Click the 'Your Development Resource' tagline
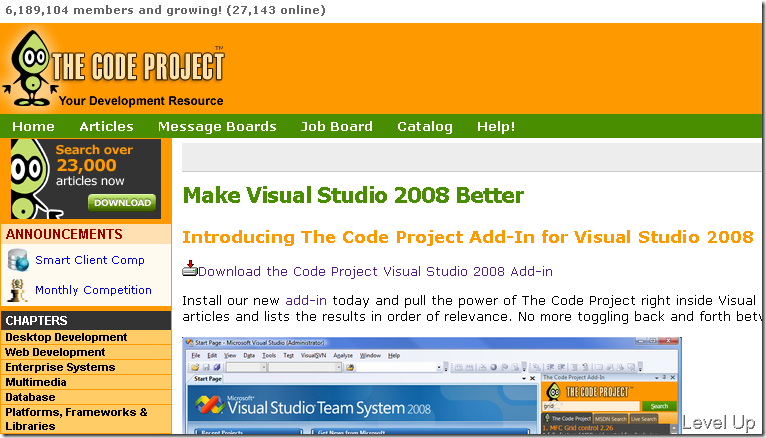This screenshot has width=766, height=438. coord(141,101)
